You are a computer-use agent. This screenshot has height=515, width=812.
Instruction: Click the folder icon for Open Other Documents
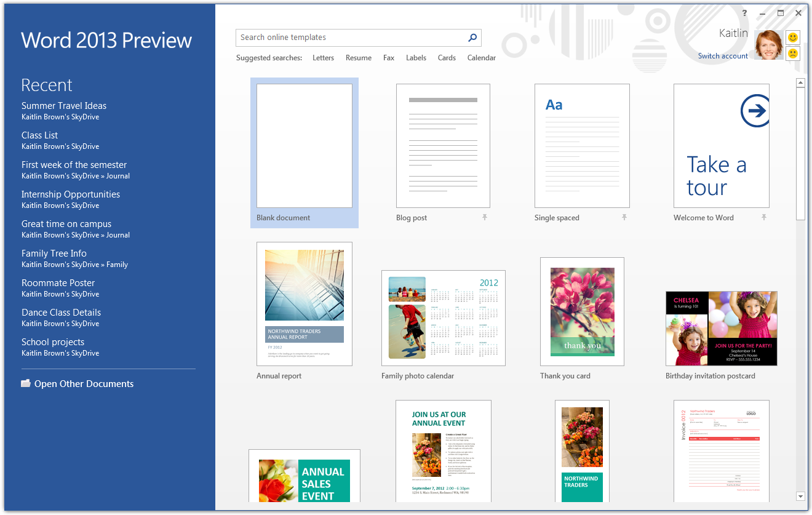point(26,383)
